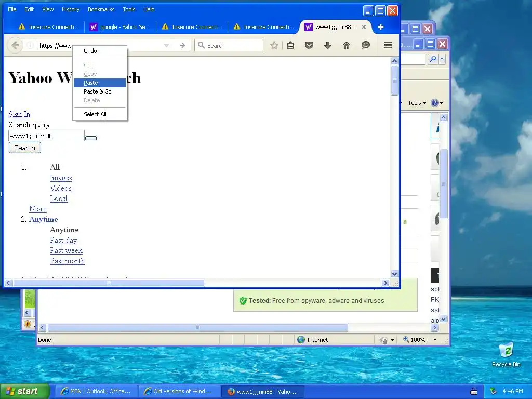The height and width of the screenshot is (399, 532).
Task: Click Firefox vertical scrollbar down arrow
Action: [x=394, y=274]
